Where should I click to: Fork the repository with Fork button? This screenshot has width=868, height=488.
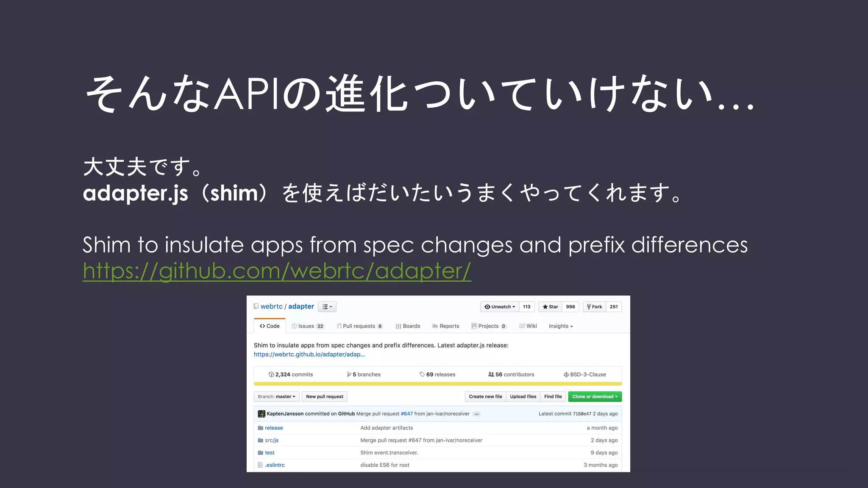pyautogui.click(x=594, y=307)
